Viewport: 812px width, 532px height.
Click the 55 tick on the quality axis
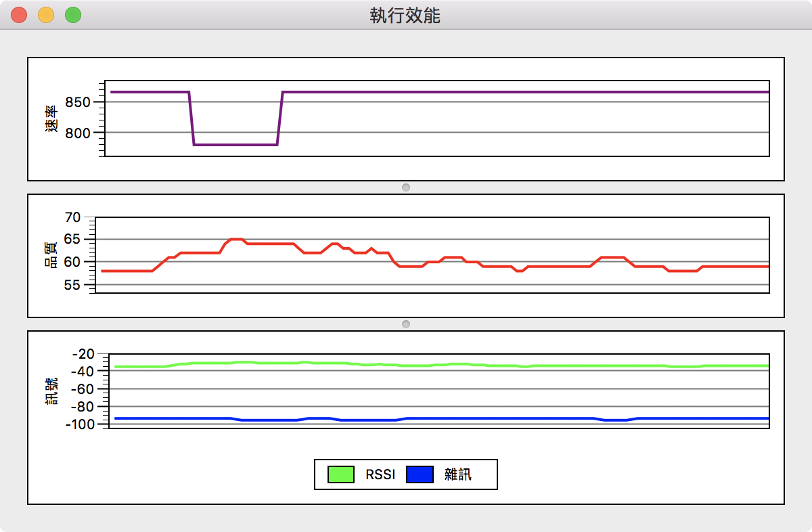(72, 284)
